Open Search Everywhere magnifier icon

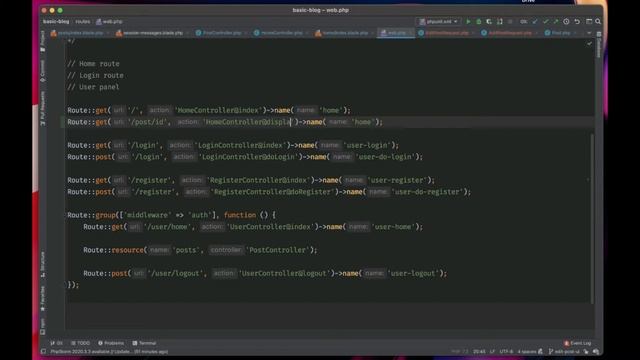click(598, 22)
